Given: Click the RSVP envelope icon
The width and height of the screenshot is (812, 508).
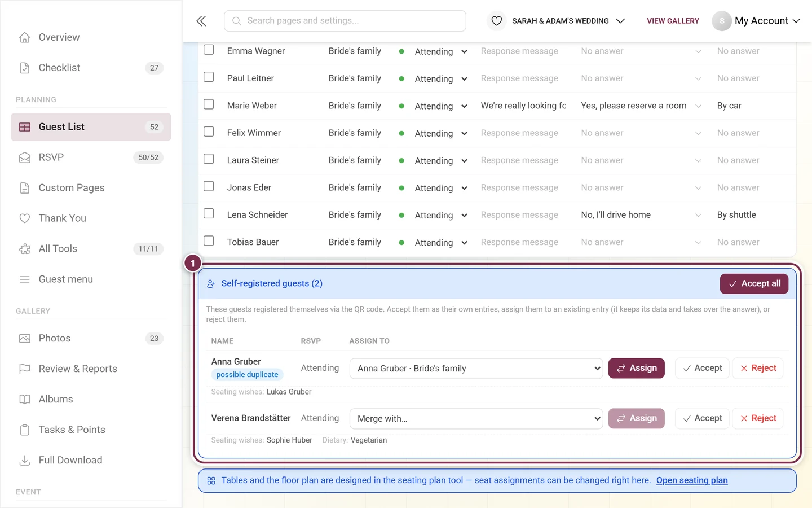Looking at the screenshot, I should (x=25, y=157).
